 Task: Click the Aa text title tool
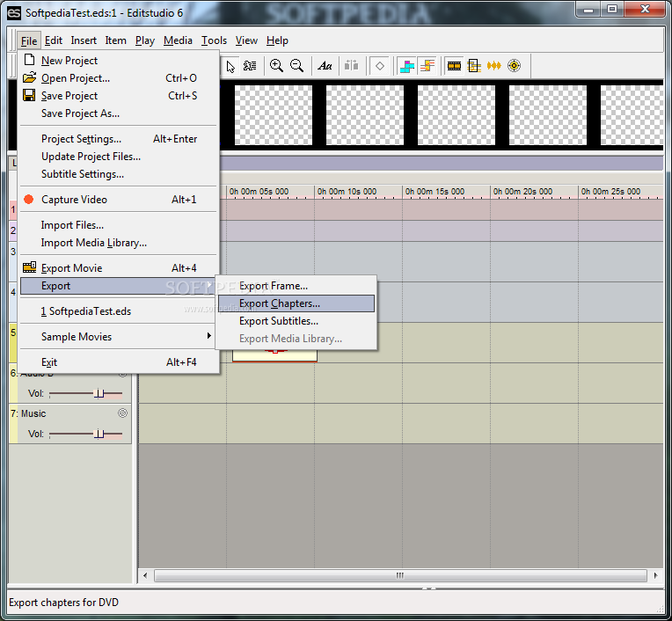coord(325,66)
